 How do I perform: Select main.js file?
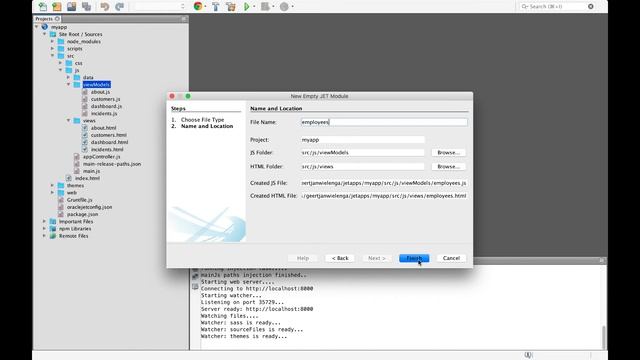91,171
